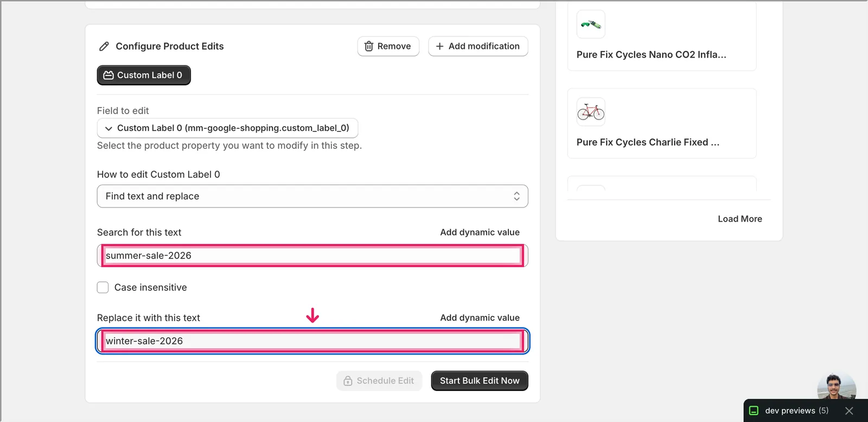Click Pure Fix Cycles Charlie Fixed title
The width and height of the screenshot is (868, 422).
pos(648,142)
